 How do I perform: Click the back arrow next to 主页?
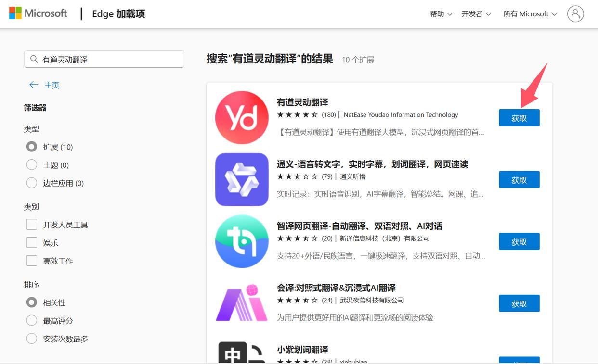coord(34,85)
